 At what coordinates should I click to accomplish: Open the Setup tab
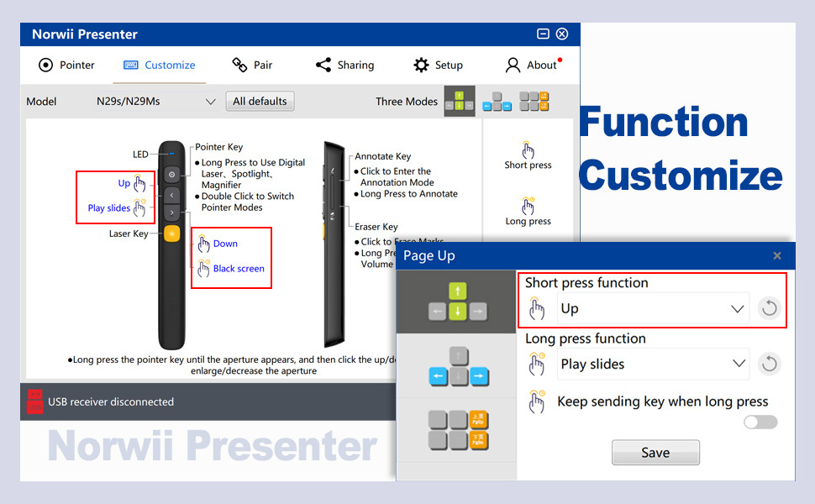[x=438, y=65]
